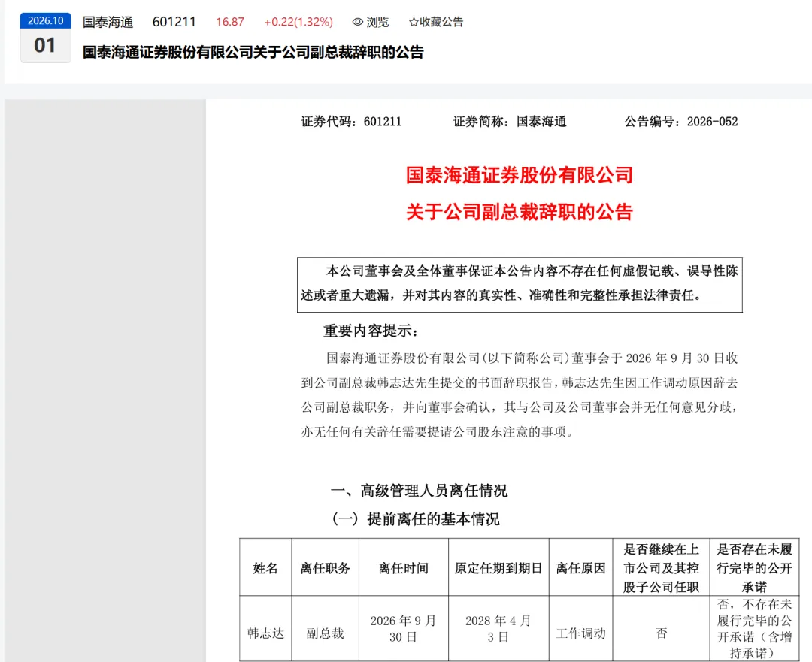The width and height of the screenshot is (812, 662).
Task: Click the 是否继续在上市公司及其控股子公司任职 header
Action: 661,568
